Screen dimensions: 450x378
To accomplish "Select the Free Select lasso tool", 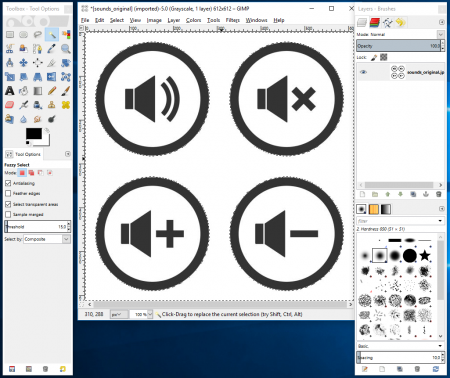I will (x=37, y=34).
